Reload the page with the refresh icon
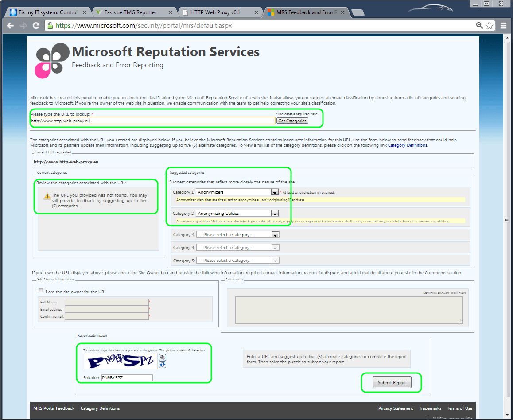Image resolution: width=513 pixels, height=420 pixels. point(36,26)
